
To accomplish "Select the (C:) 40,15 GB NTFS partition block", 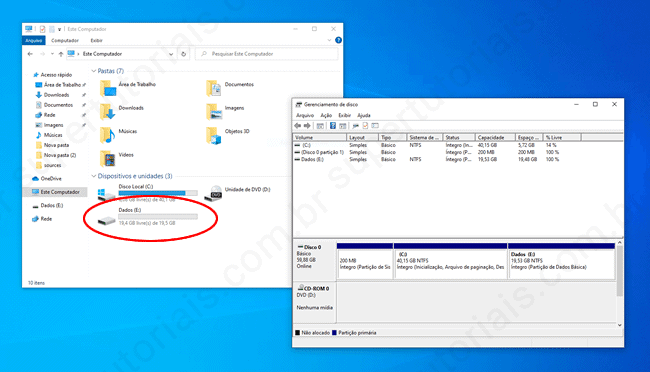I will tap(450, 261).
